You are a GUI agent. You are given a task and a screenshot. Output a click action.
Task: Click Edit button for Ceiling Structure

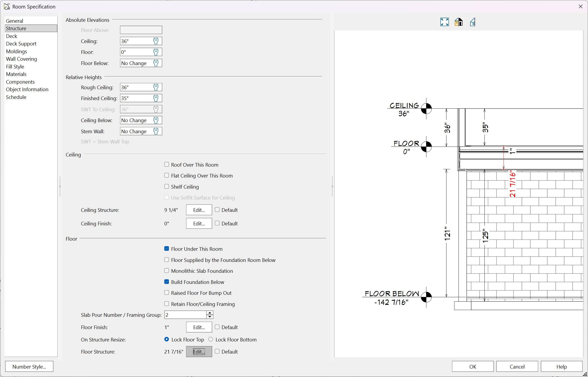coord(199,210)
